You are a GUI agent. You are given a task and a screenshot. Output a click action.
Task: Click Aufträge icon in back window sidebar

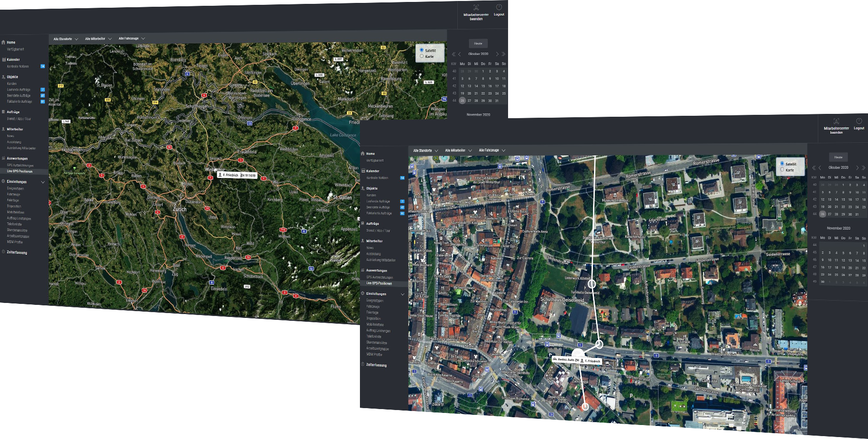(x=3, y=111)
